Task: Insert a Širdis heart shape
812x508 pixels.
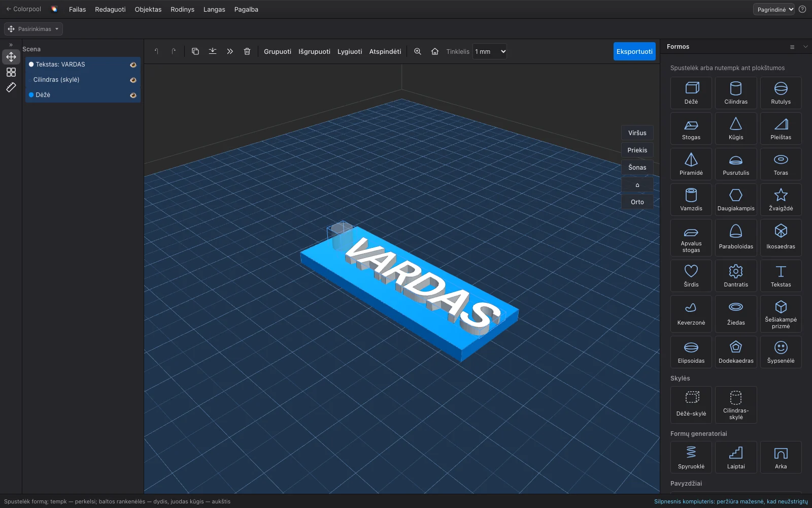Action: click(691, 276)
